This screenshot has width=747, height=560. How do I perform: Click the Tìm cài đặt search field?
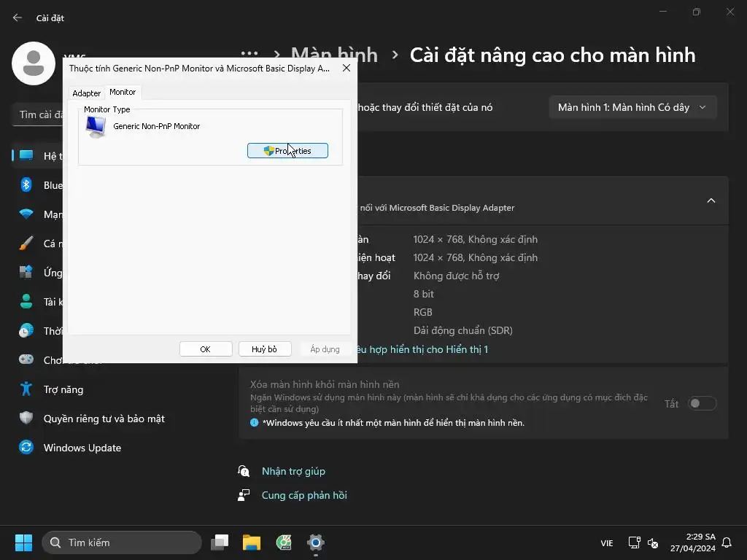[38, 114]
